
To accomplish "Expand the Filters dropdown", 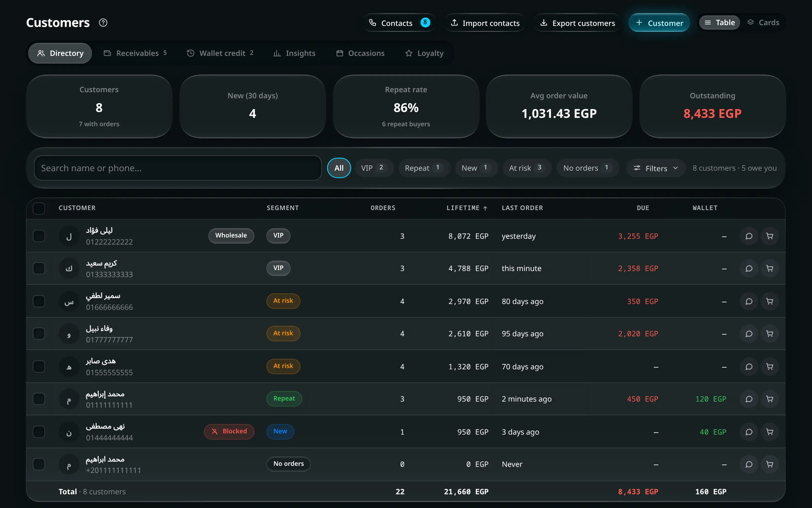I will [x=656, y=168].
